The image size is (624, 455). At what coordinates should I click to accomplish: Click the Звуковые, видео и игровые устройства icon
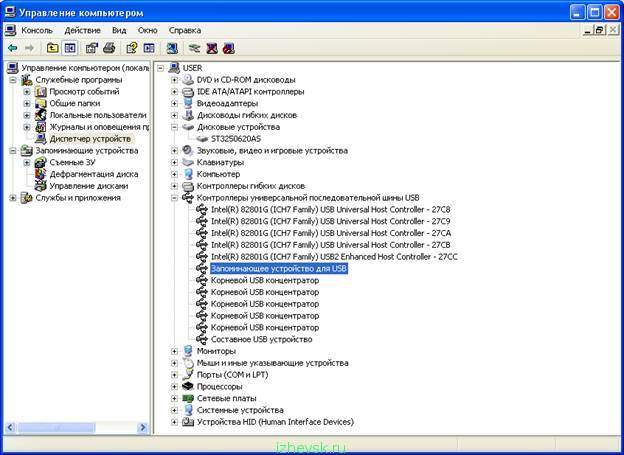tap(188, 151)
